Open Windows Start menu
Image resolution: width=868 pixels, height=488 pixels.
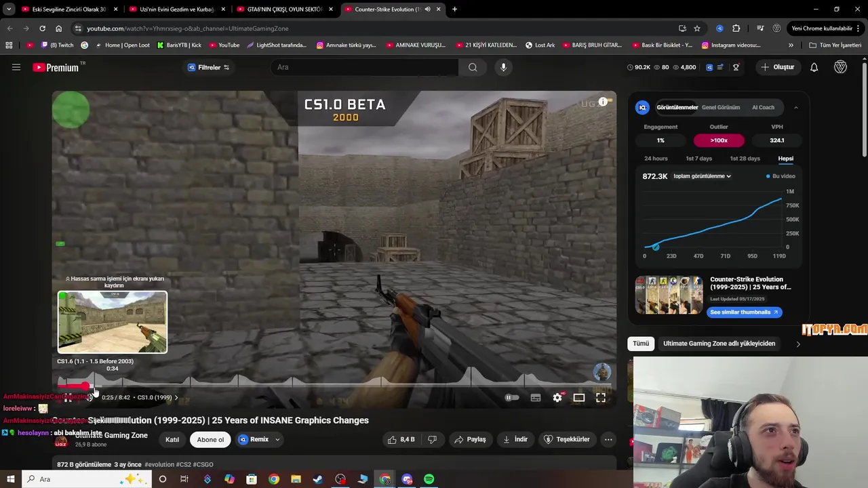(x=10, y=479)
